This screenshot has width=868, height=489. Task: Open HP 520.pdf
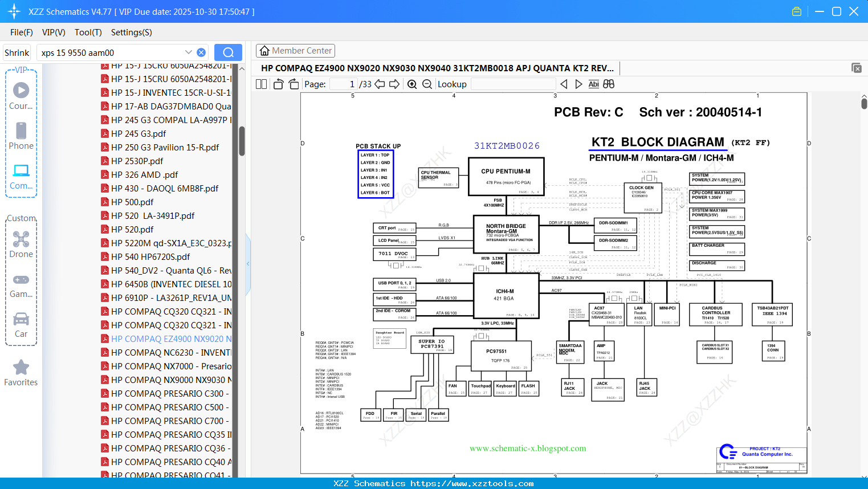click(127, 229)
